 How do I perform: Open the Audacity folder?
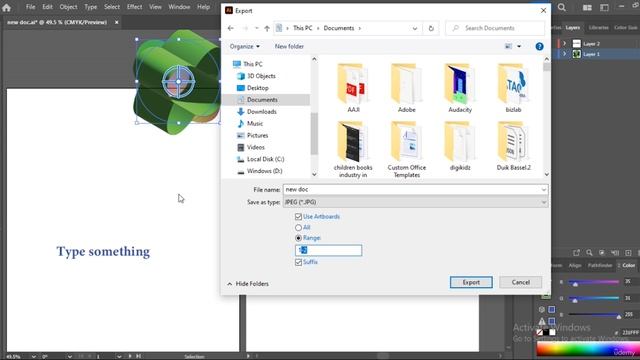point(460,88)
